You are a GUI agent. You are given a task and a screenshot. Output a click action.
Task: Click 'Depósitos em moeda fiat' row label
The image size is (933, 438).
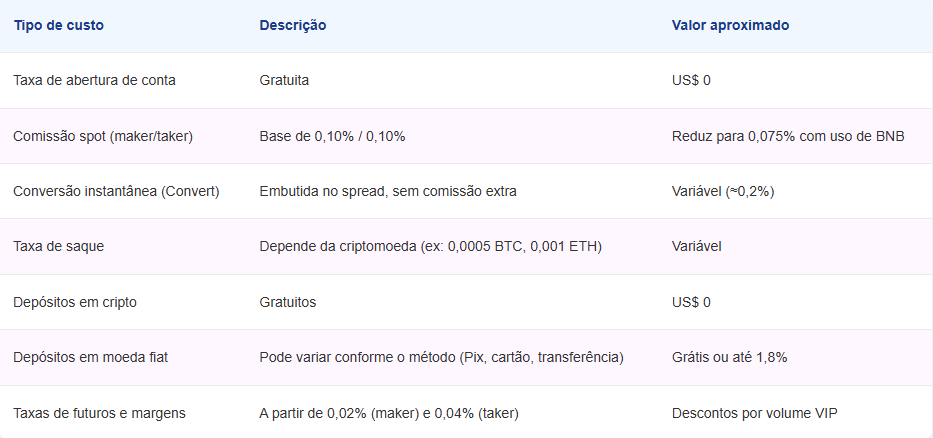click(x=90, y=357)
